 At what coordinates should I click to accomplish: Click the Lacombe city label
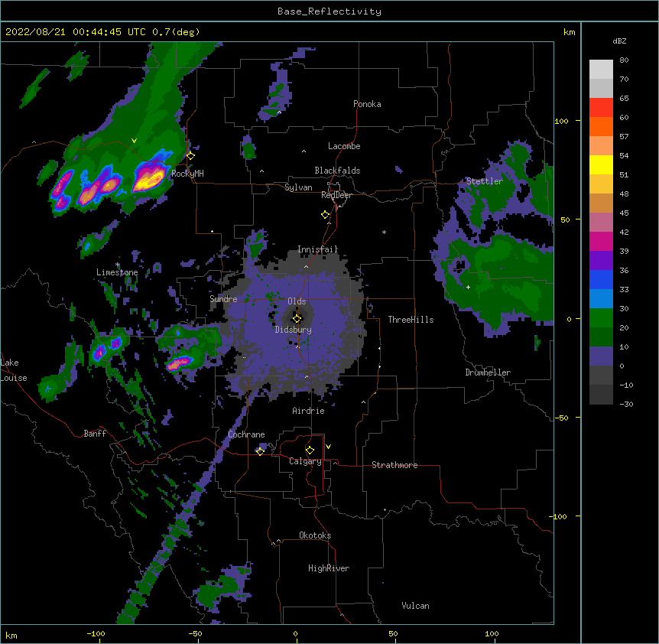coord(344,146)
